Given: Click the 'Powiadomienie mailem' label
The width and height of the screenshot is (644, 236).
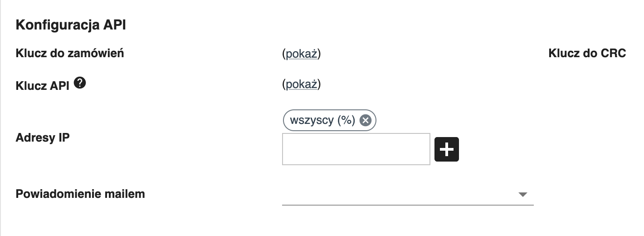Looking at the screenshot, I should pos(80,194).
